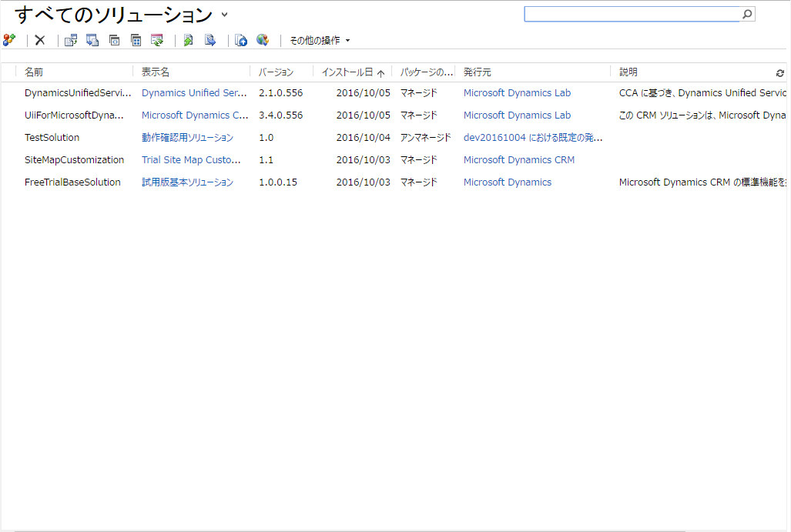This screenshot has height=532, width=791.
Task: Click マネージド in the SiteMapCustomization row
Action: click(x=418, y=160)
